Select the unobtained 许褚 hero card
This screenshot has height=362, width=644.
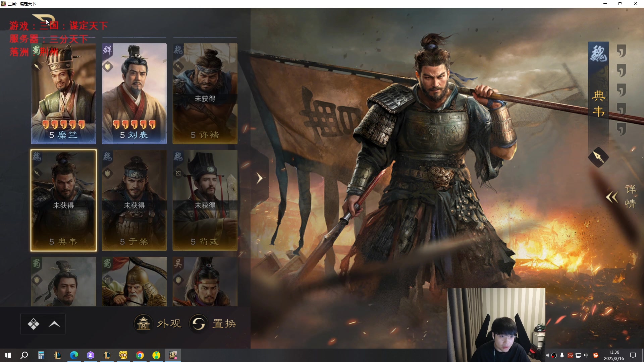pos(205,94)
